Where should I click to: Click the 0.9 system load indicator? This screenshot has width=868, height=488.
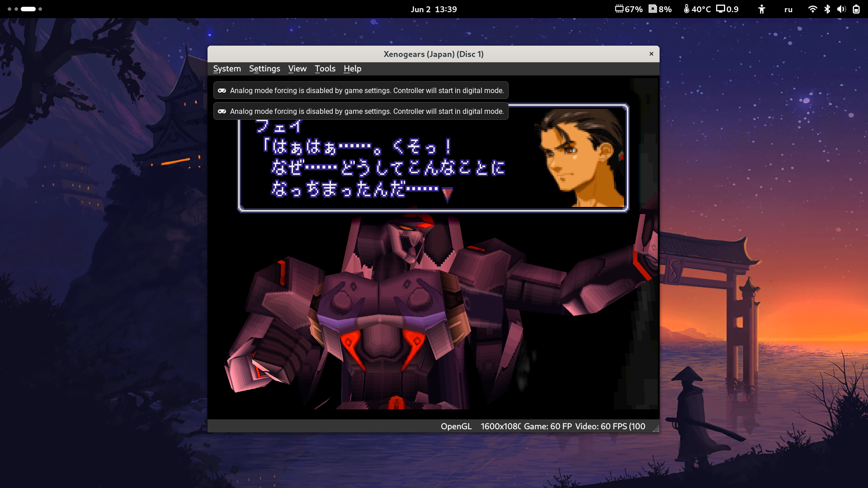pos(727,9)
